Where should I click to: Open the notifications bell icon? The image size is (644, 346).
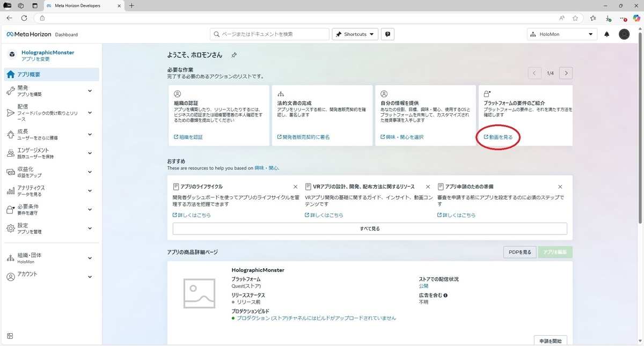(607, 34)
